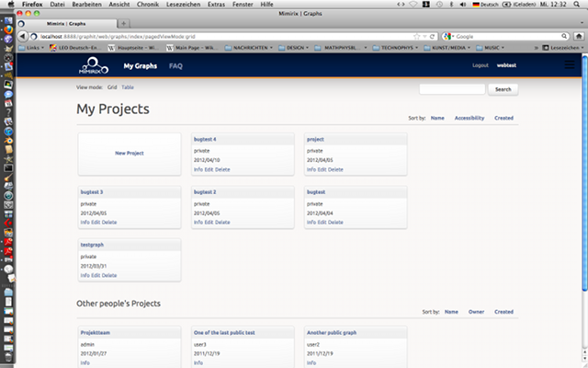Image resolution: width=588 pixels, height=368 pixels.
Task: Sort My Projects by Name
Action: pos(437,118)
